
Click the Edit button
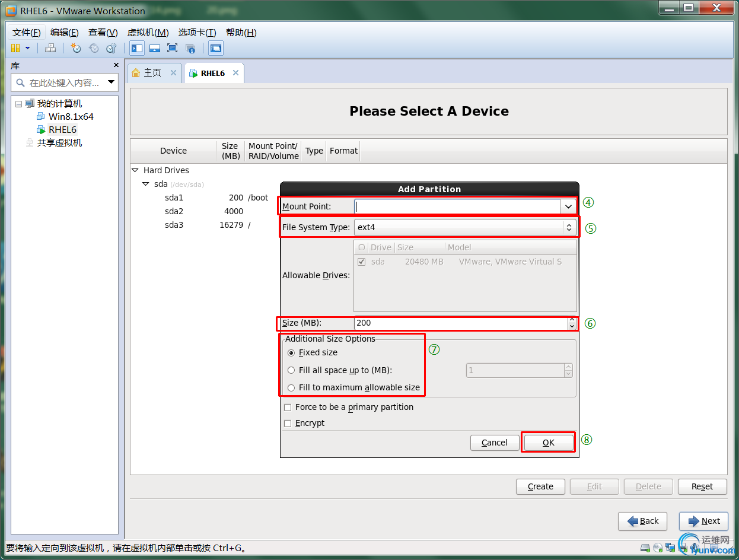click(594, 486)
